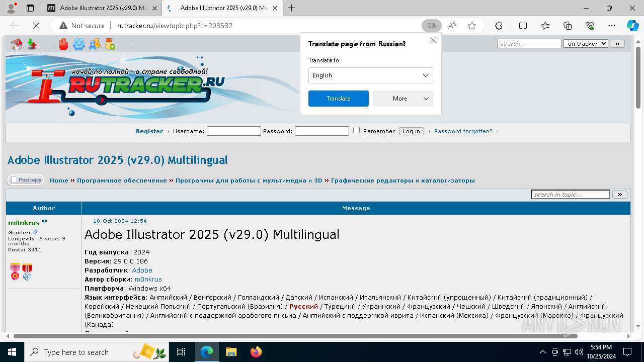
Task: Click the blue people group icon
Action: (x=79, y=44)
